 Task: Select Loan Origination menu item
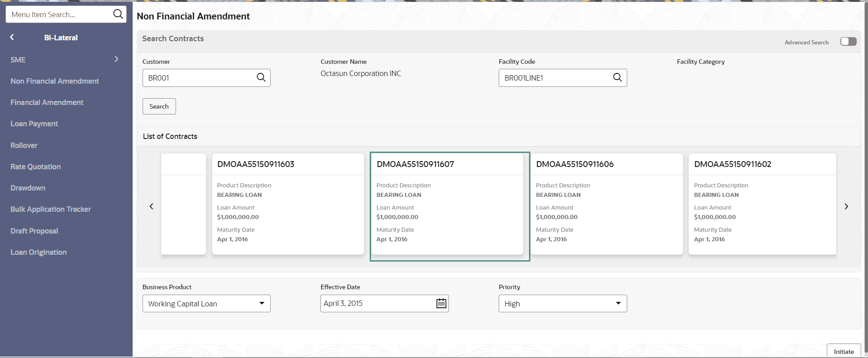(38, 252)
